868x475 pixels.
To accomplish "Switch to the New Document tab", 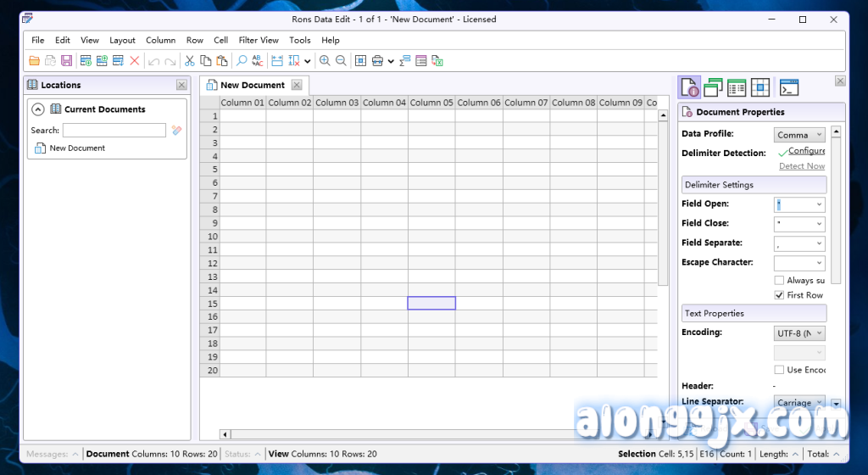I will point(252,86).
